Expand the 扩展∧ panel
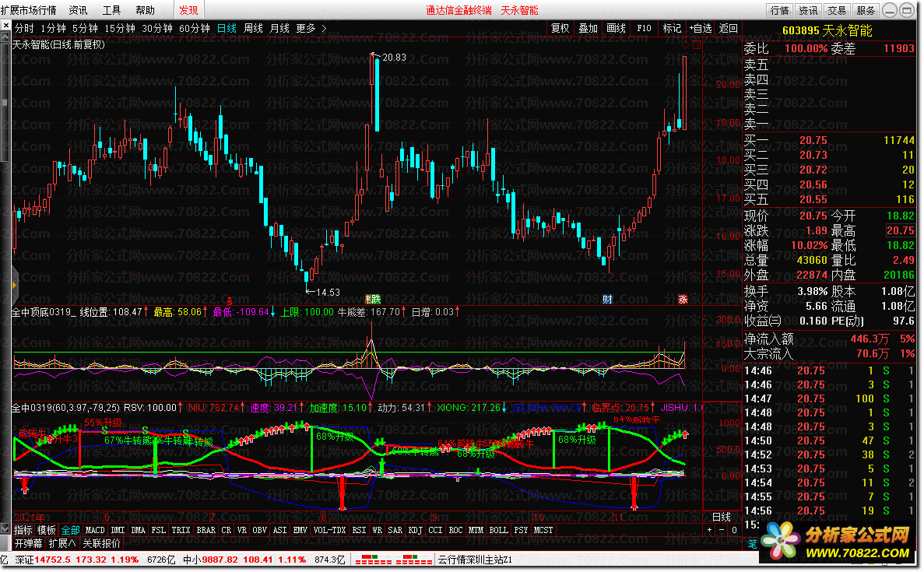The width and height of the screenshot is (924, 572). [x=61, y=543]
